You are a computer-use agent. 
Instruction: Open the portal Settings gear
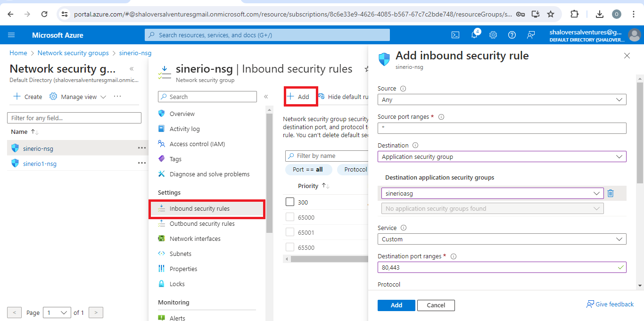[x=493, y=35]
